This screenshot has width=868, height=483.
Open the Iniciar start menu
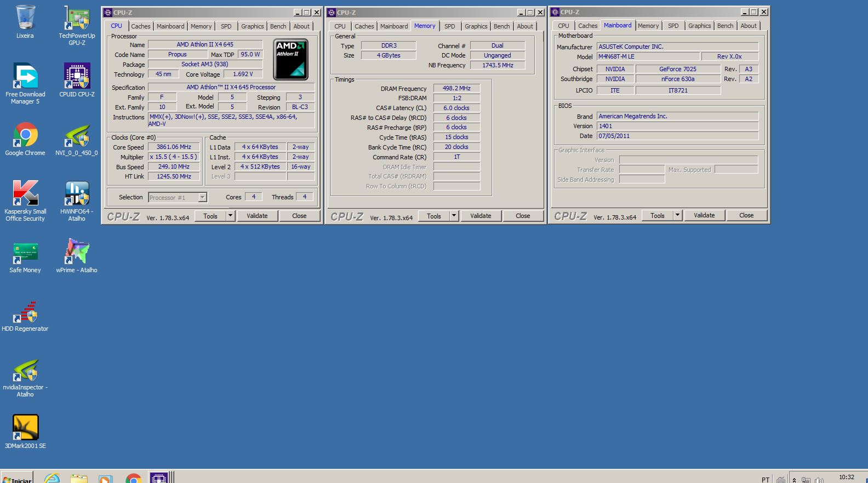(x=17, y=478)
